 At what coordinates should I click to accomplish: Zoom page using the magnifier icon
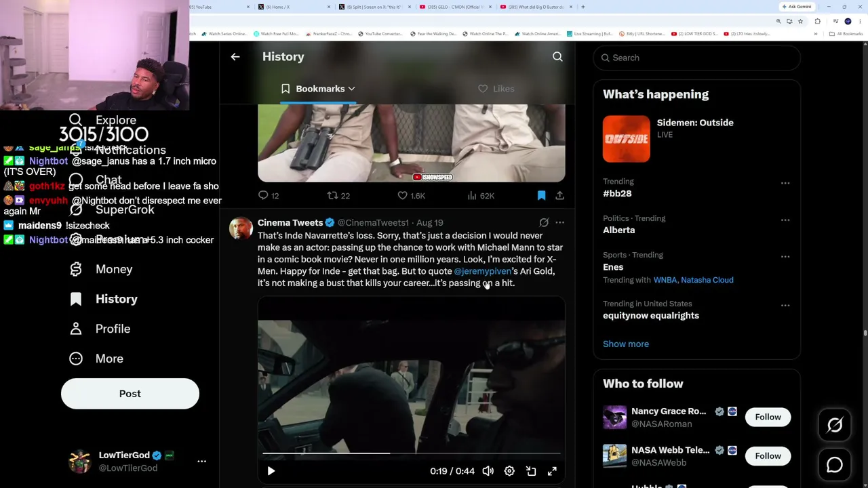778,21
